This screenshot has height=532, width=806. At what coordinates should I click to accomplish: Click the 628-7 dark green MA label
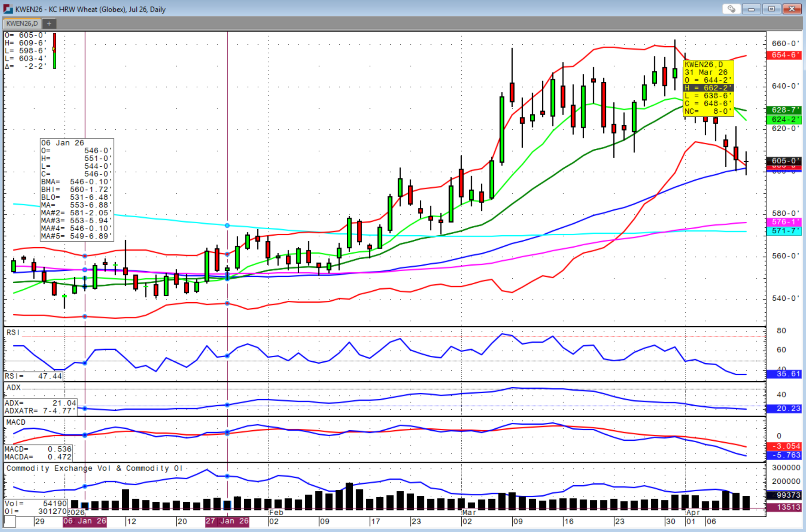[784, 110]
